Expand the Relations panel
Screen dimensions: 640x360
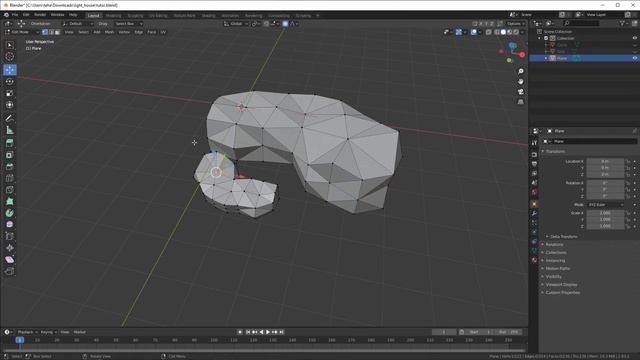coord(554,244)
